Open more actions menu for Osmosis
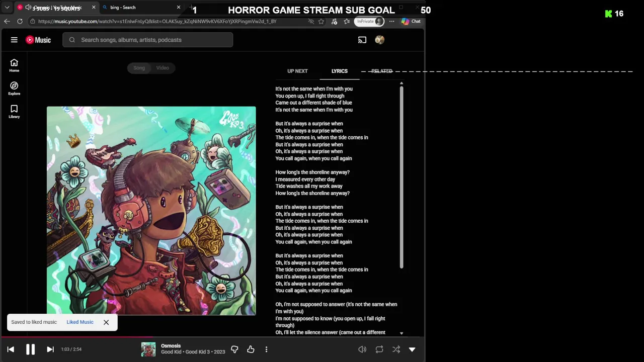Viewport: 644px width, 362px height. [x=266, y=349]
